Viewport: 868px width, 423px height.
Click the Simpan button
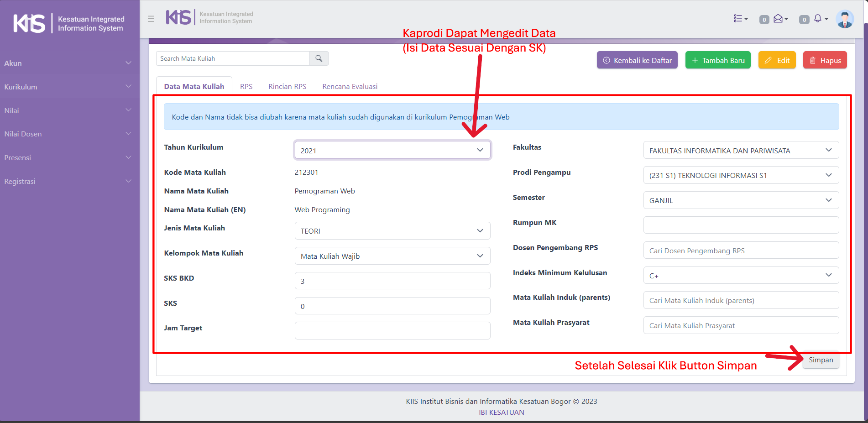821,360
